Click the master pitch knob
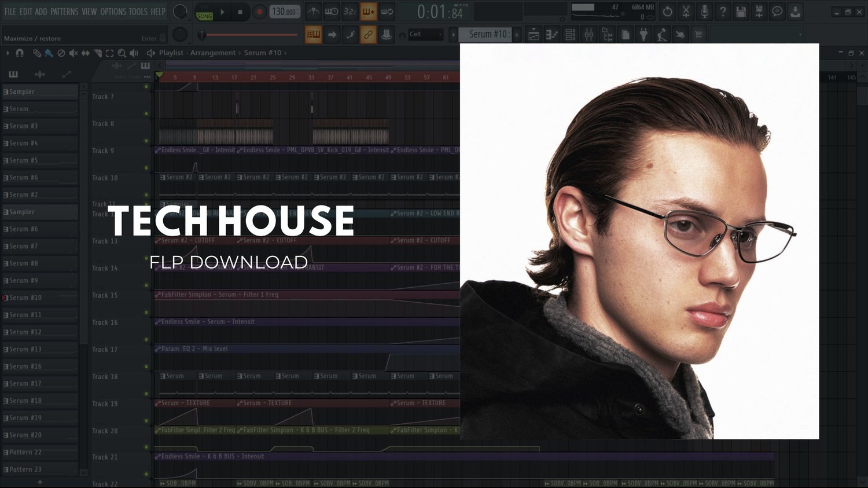 (180, 35)
